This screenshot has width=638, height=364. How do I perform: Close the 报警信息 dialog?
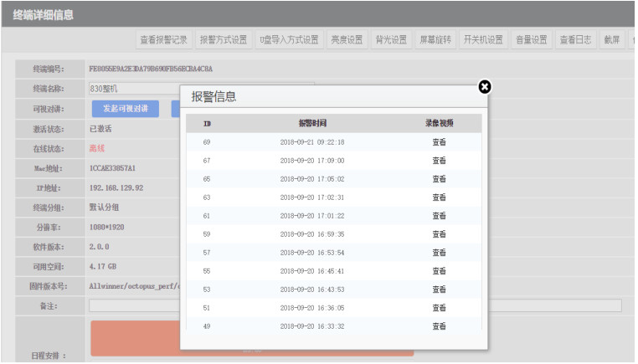click(484, 87)
